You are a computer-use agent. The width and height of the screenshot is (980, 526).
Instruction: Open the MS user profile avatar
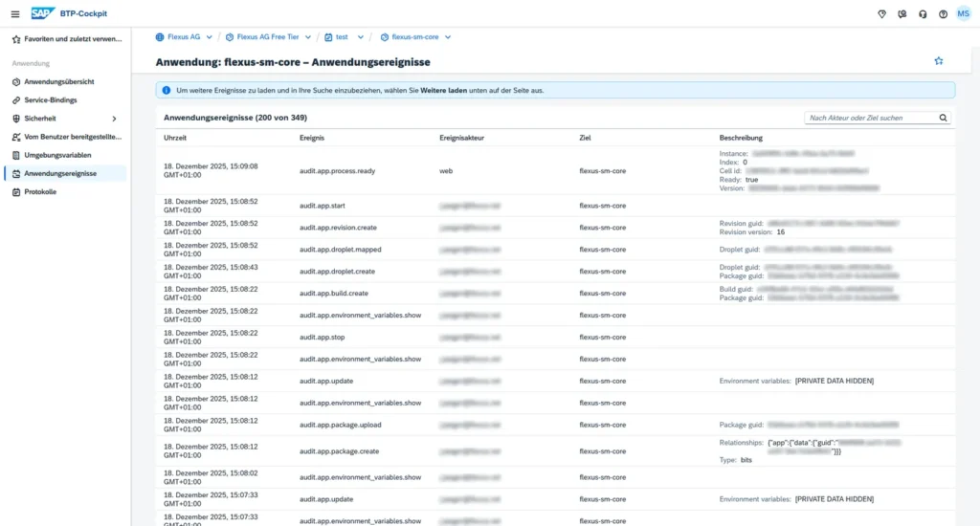963,13
